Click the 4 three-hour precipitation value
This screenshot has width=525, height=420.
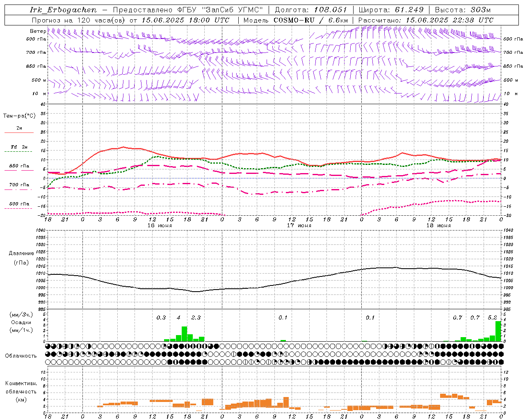[178, 317]
